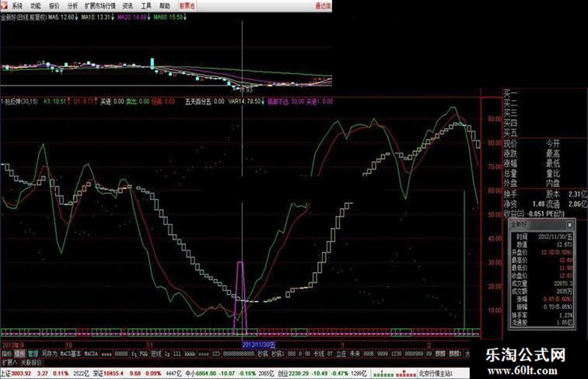
Task: Click the 开盘价 row in info popup
Action: pyautogui.click(x=542, y=252)
